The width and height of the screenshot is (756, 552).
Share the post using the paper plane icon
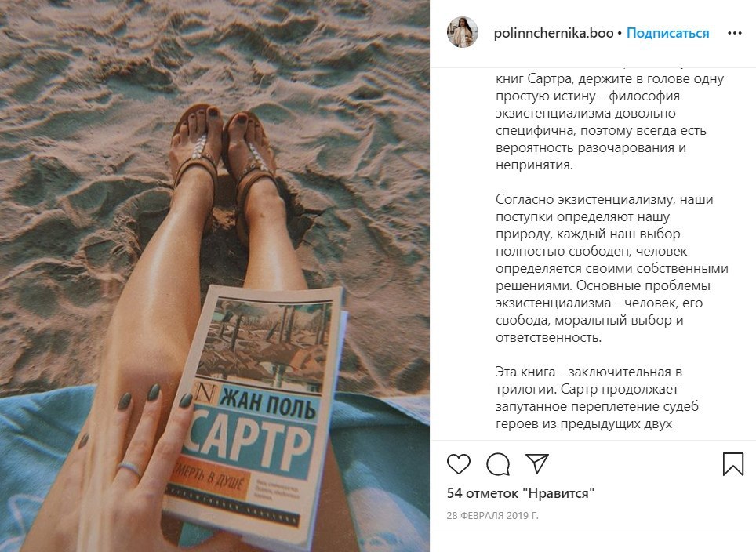click(536, 463)
